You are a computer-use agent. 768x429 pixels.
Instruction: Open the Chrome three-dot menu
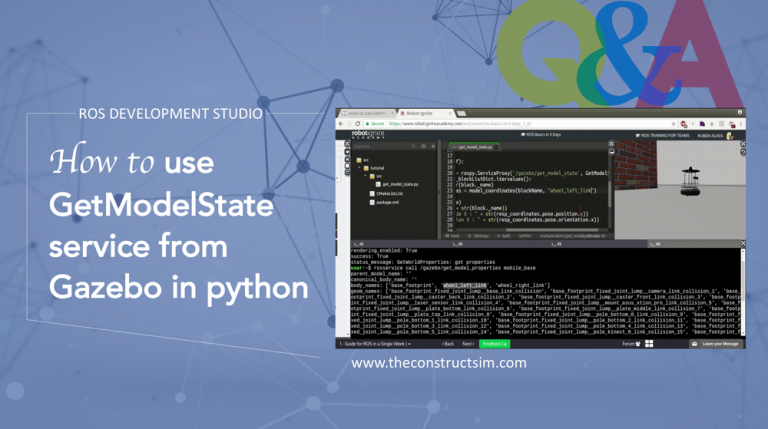[741, 124]
